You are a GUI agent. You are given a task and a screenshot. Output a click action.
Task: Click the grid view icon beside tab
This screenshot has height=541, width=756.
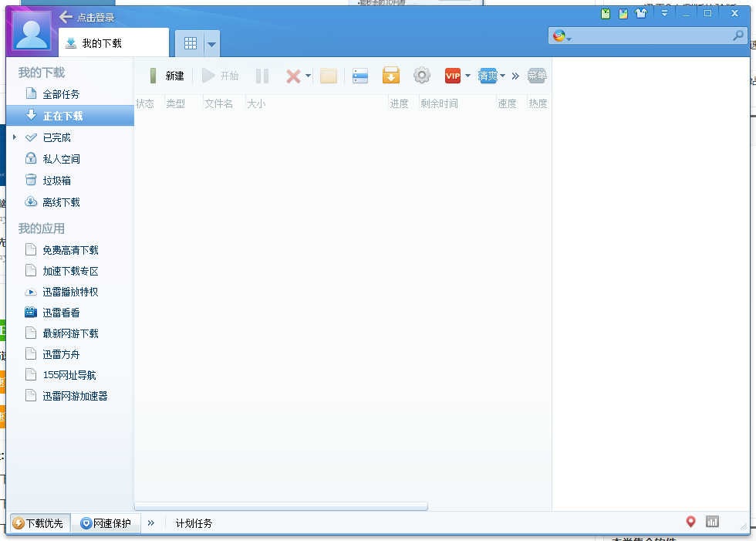coord(191,43)
